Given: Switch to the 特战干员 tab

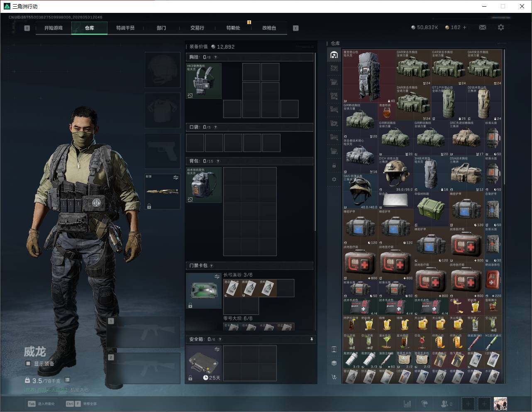Looking at the screenshot, I should click(125, 28).
